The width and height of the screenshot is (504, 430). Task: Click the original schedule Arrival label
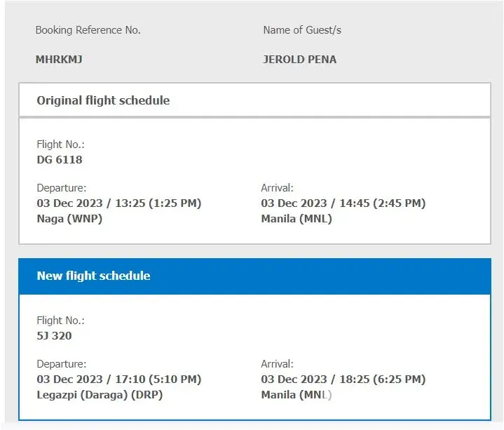(x=277, y=188)
